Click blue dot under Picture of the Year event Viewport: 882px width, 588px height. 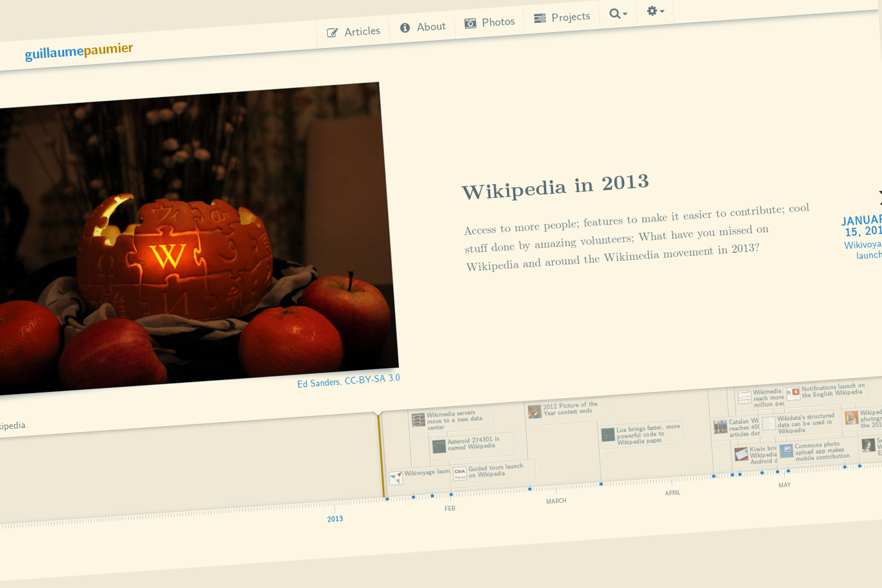pos(530,489)
